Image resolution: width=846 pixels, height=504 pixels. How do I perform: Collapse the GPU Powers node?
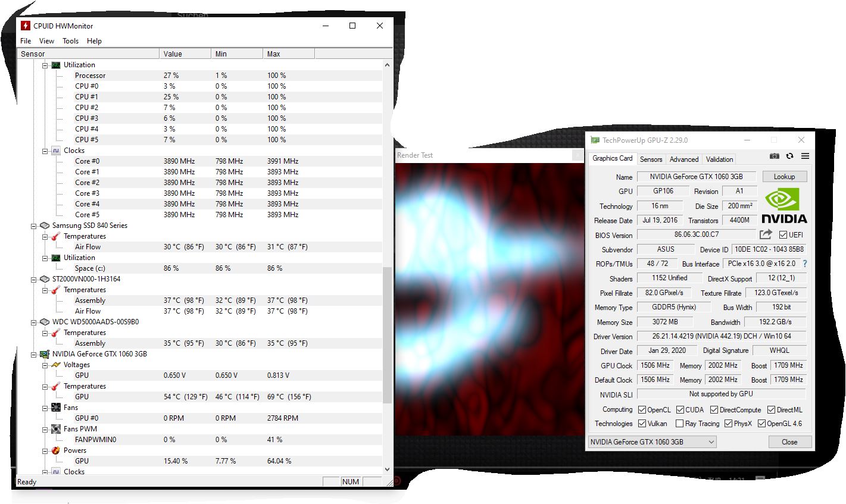[x=45, y=451]
